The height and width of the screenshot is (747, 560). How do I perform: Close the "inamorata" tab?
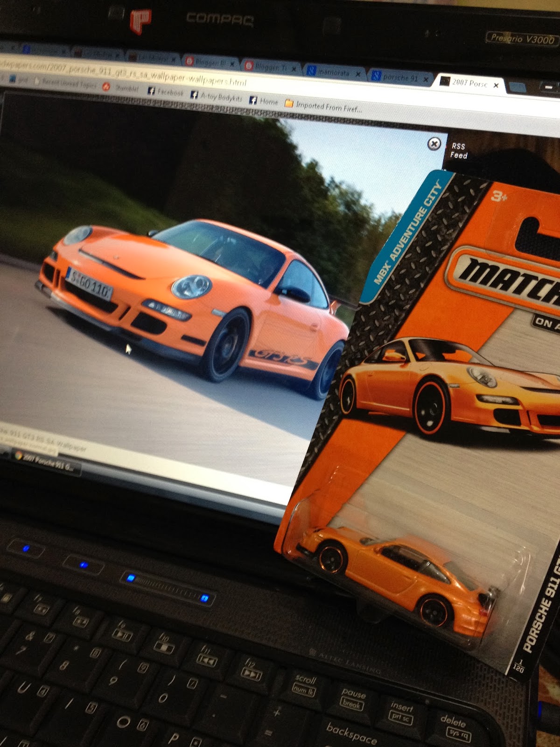coord(358,74)
